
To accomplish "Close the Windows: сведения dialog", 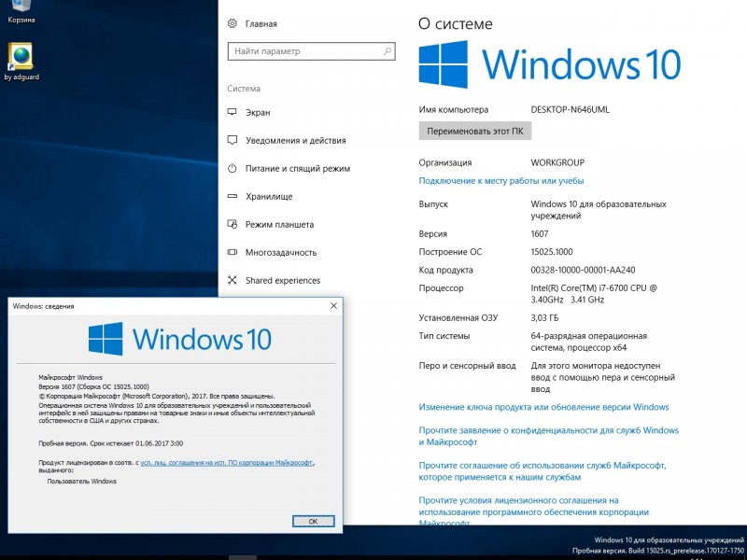I will pos(333,306).
